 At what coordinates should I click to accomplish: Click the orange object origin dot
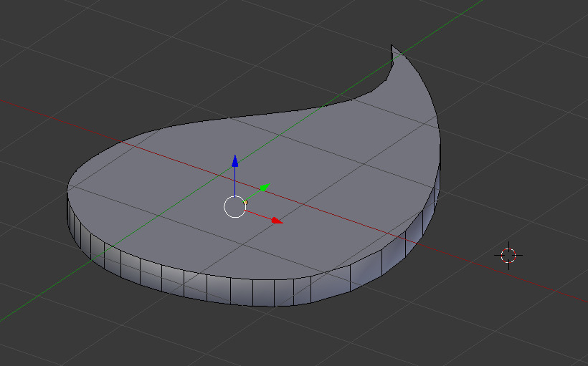point(245,202)
